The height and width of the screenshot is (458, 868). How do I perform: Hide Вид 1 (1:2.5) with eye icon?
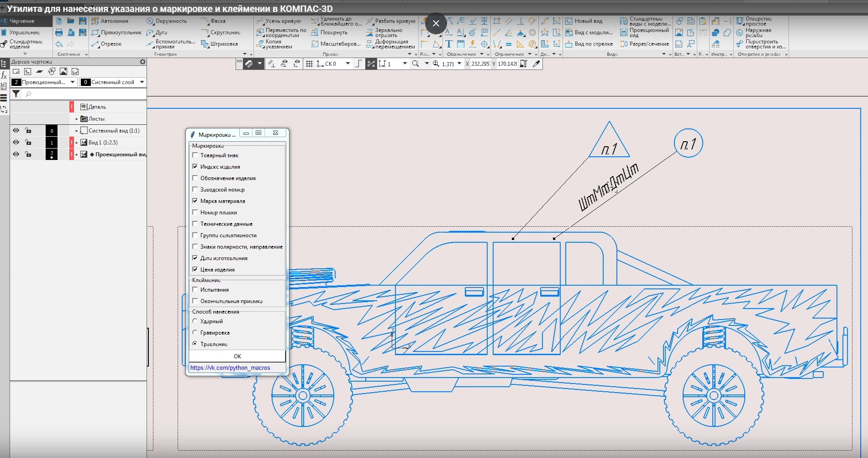(16, 143)
